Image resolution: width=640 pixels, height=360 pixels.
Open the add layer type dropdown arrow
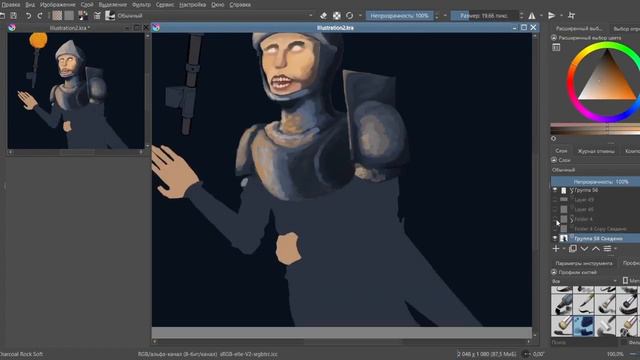pos(564,249)
